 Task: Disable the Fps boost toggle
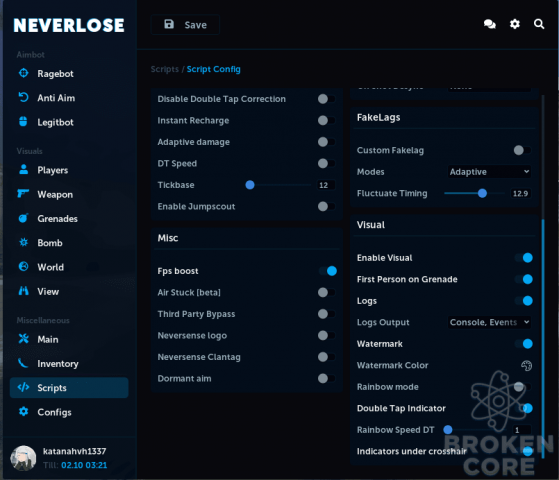328,271
